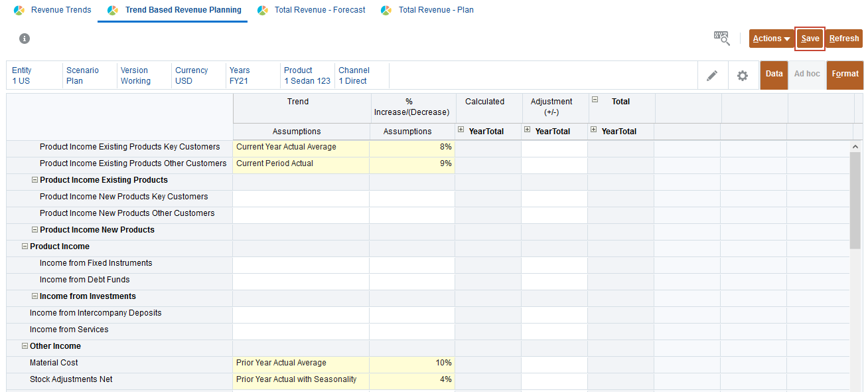Open the Revenue Trends tab

[x=61, y=11]
